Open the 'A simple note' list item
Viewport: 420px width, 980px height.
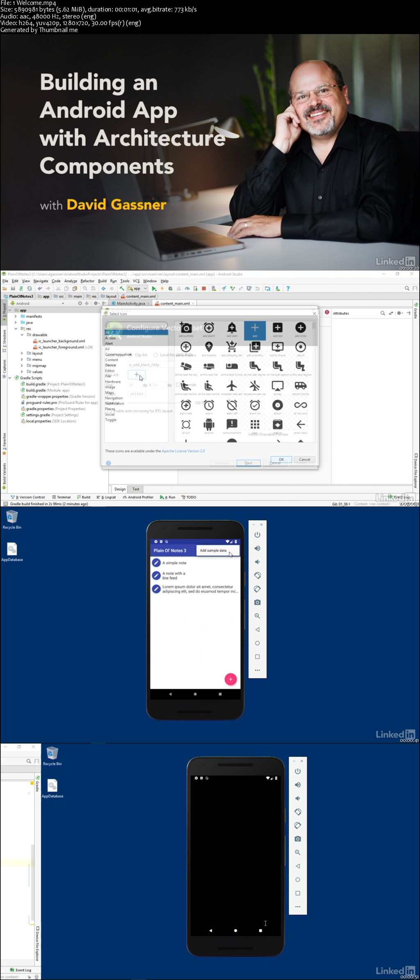point(195,562)
